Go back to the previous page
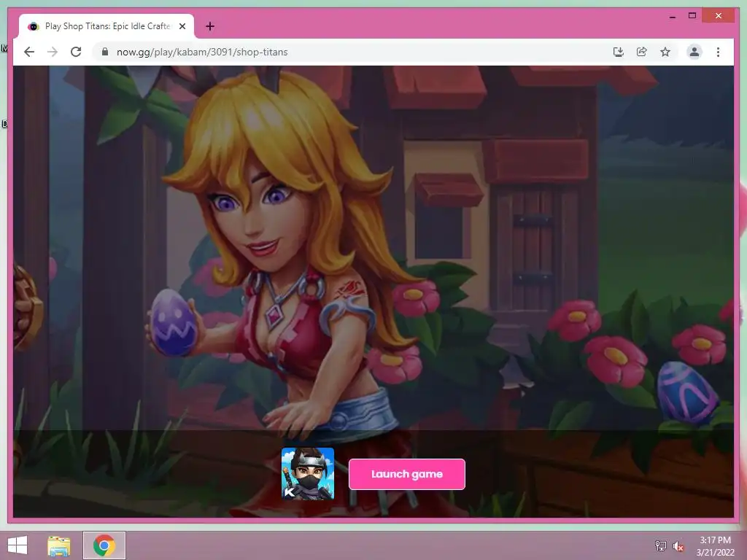Screen dimensions: 747x560 [29, 52]
